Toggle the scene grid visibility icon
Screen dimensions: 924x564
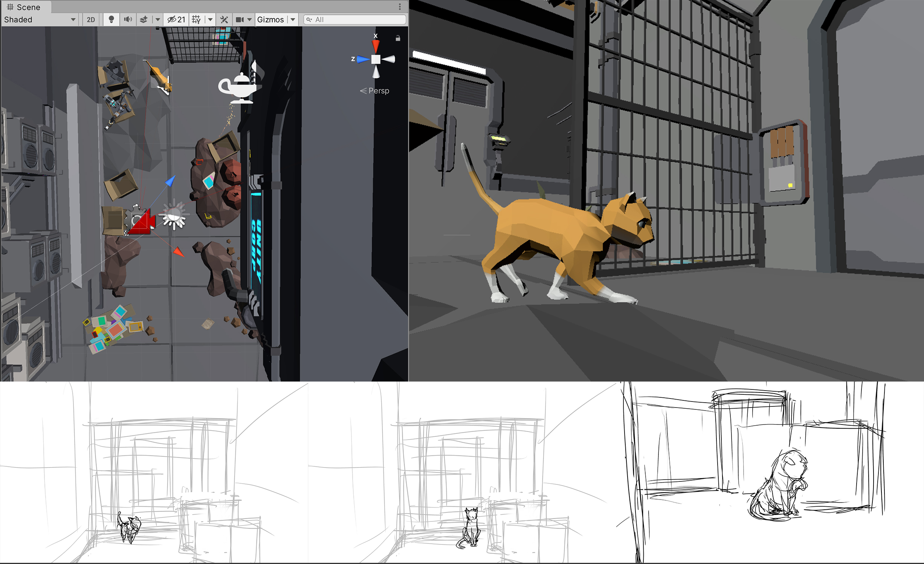pos(196,20)
